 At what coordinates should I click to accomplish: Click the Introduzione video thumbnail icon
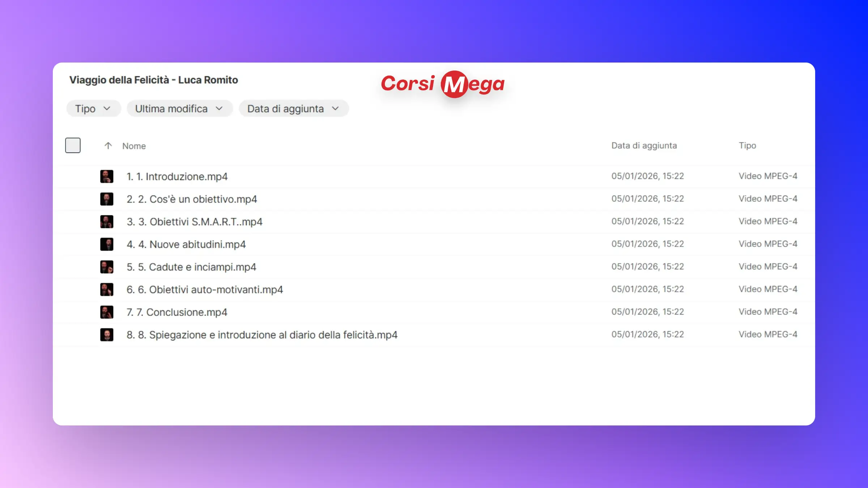[x=107, y=176]
